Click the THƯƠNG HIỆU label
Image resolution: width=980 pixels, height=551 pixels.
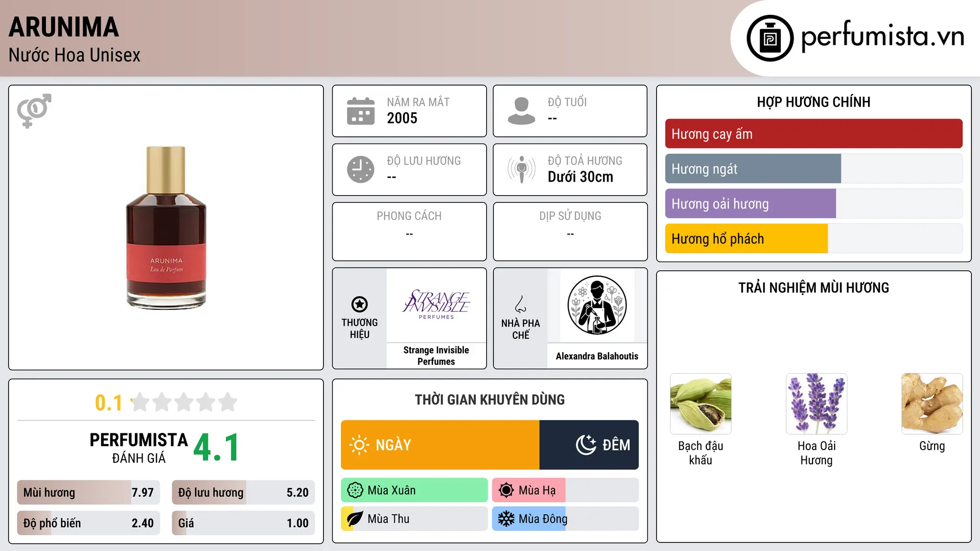point(359,329)
